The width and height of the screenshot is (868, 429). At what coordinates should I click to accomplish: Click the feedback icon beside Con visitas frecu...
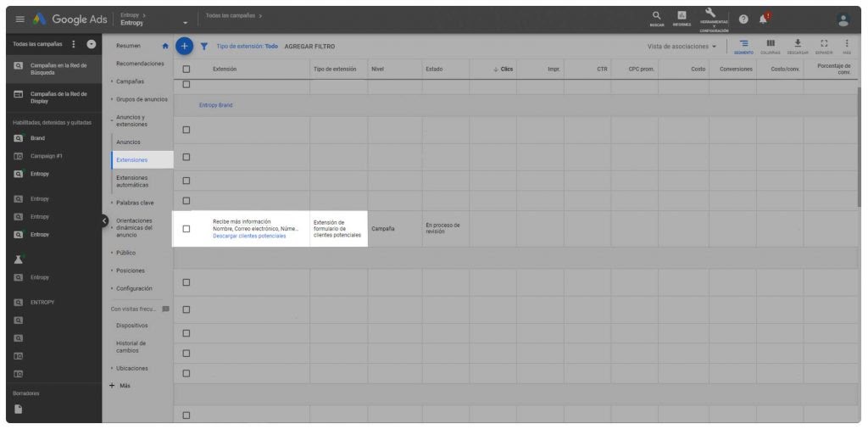pos(165,309)
